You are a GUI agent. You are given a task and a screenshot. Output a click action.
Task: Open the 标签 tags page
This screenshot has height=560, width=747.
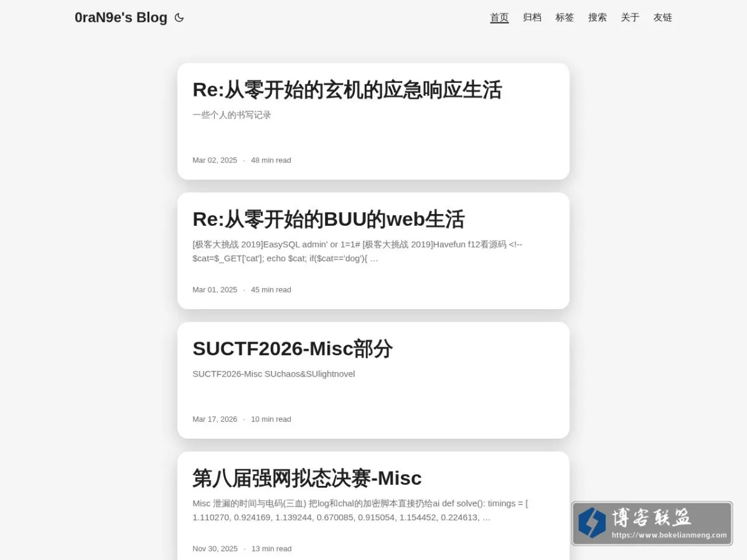click(x=565, y=17)
